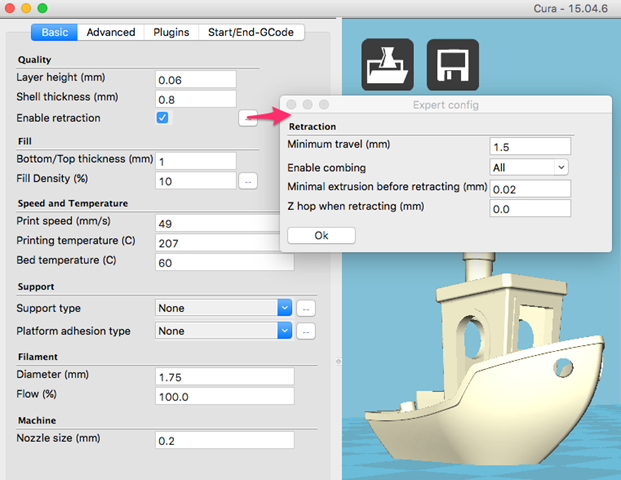Close the Cura main window
The image size is (621, 480).
[9, 8]
